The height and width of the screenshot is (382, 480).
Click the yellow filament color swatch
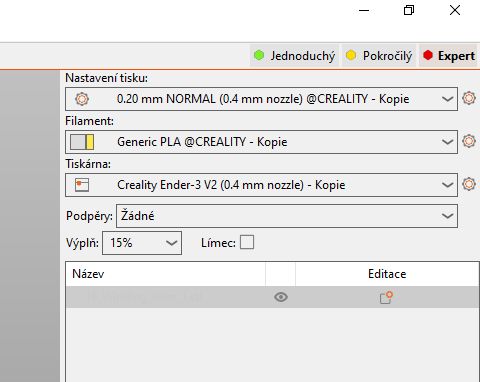[x=90, y=142]
